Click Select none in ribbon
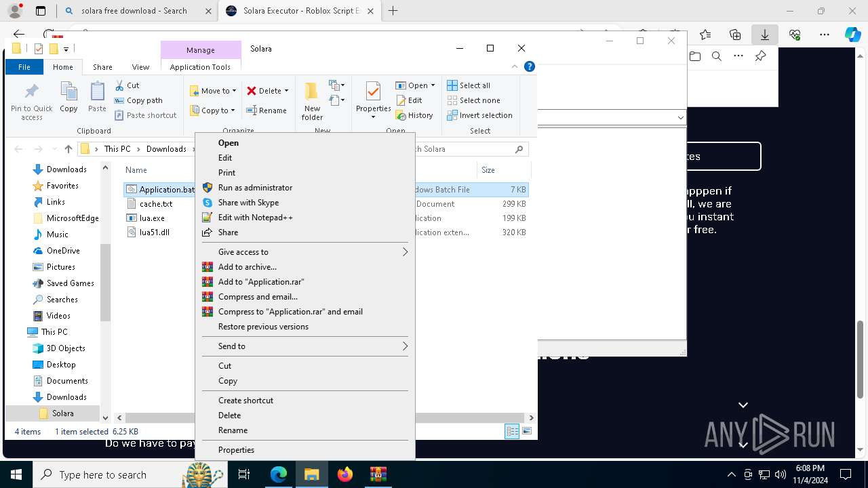 point(473,100)
